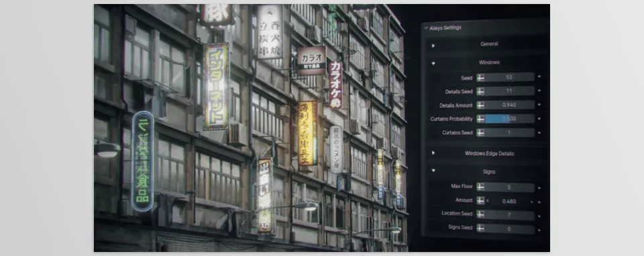Screen dimensions: 644x256
Task: Toggle the input attribute icon beside Curtains Probability
Action: point(480,119)
